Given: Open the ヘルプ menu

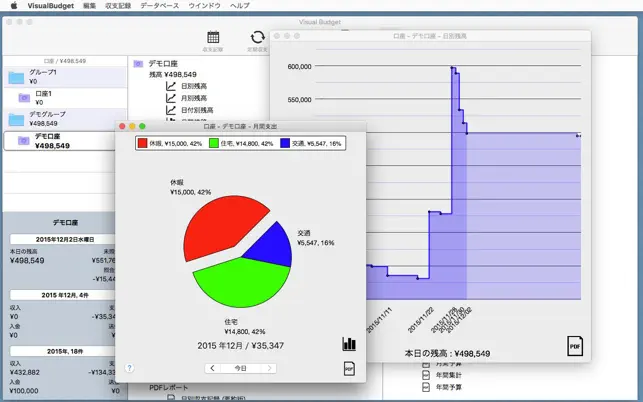Looking at the screenshot, I should 239,5.
